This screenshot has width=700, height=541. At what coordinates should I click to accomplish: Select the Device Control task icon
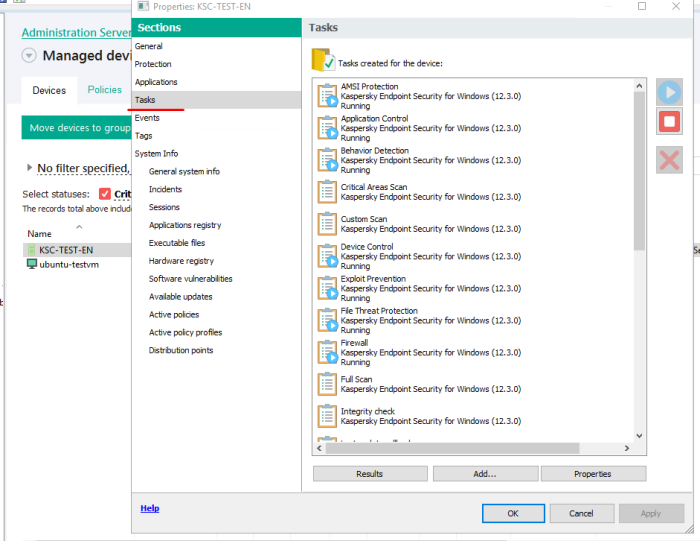(x=328, y=256)
